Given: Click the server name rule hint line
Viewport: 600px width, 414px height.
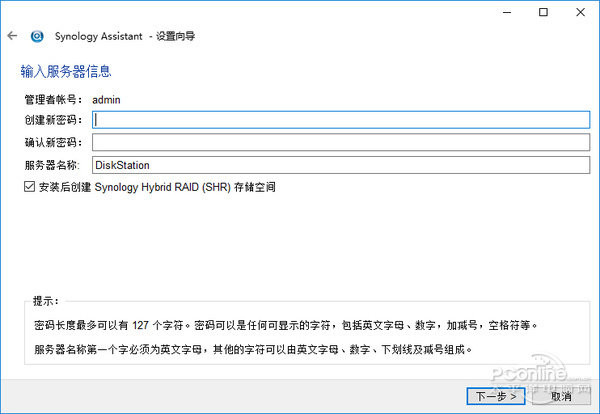Looking at the screenshot, I should pos(253,349).
